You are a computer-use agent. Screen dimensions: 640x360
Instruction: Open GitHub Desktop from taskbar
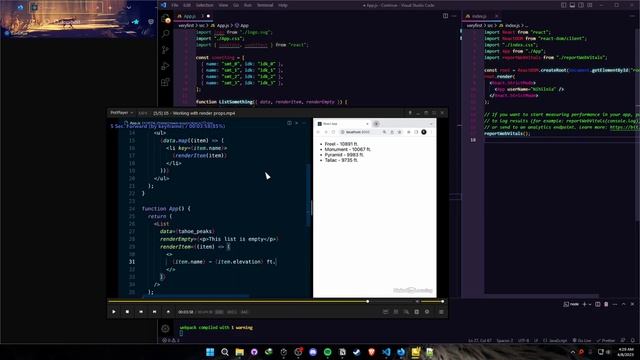click(254, 352)
